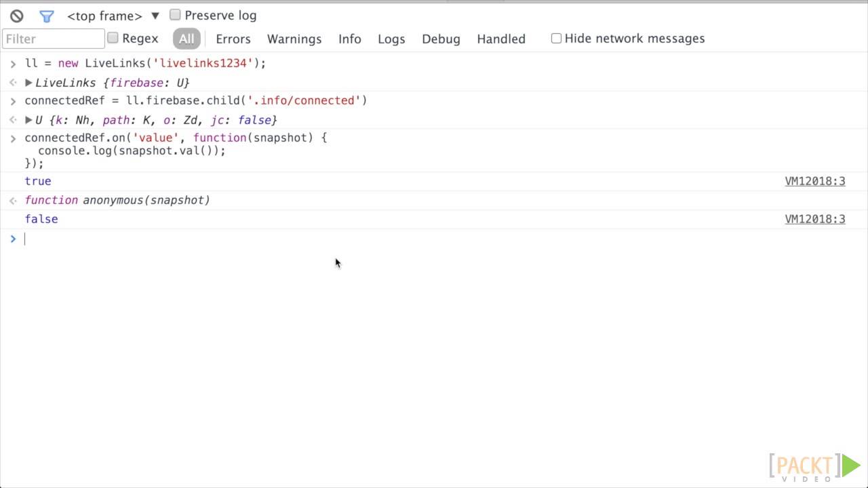Image resolution: width=868 pixels, height=488 pixels.
Task: Click the console input prompt line
Action: pos(434,239)
